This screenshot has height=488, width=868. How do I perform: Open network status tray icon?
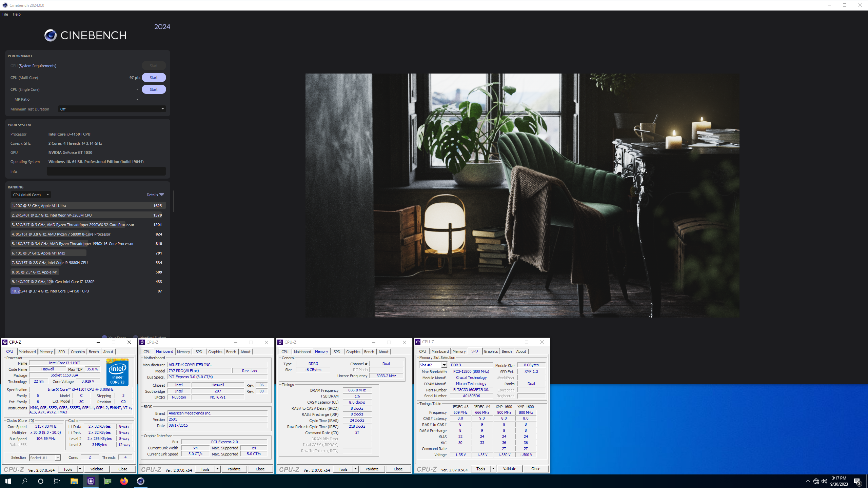pyautogui.click(x=816, y=481)
